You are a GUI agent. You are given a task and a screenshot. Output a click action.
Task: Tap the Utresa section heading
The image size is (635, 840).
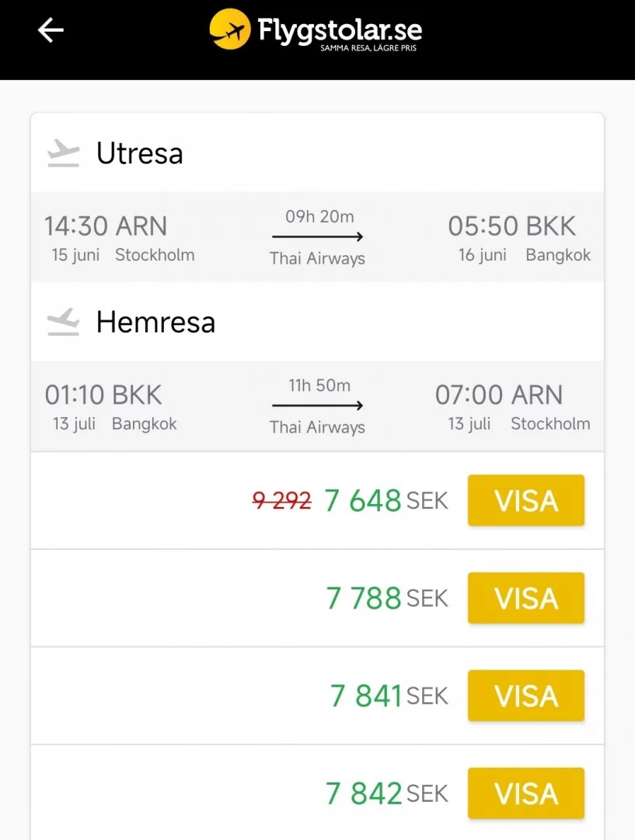(x=140, y=153)
